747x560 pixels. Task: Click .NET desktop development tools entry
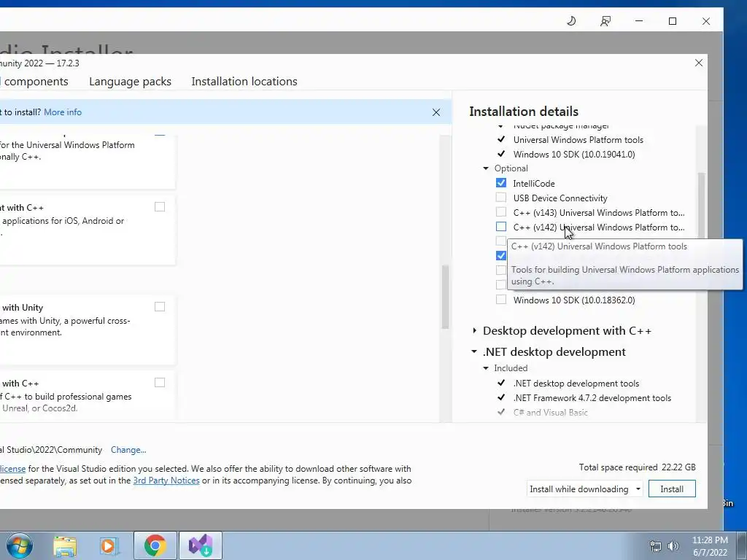576,384
